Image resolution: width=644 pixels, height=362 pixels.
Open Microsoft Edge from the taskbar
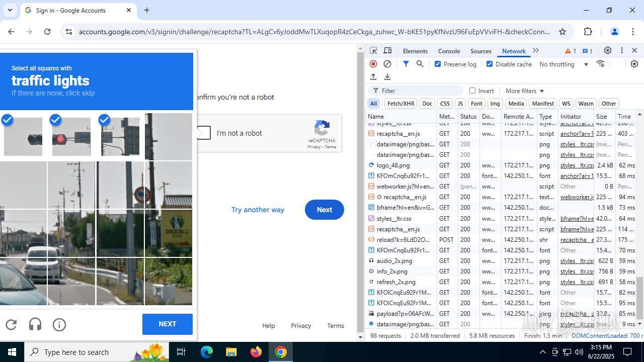click(207, 352)
